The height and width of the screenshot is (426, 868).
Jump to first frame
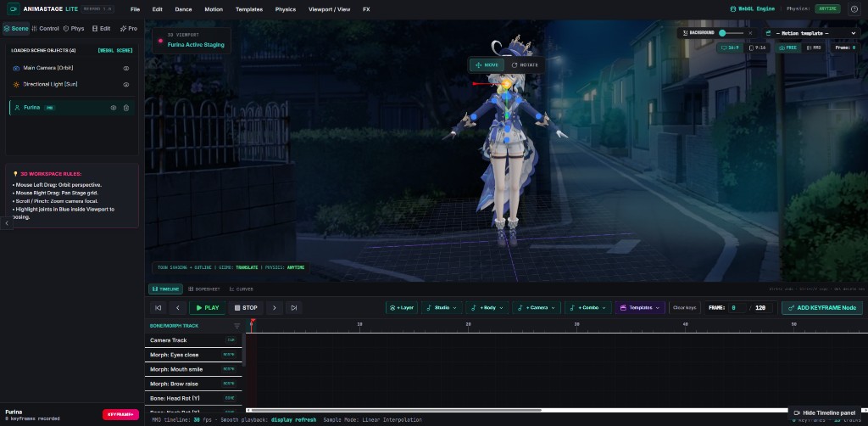point(158,308)
